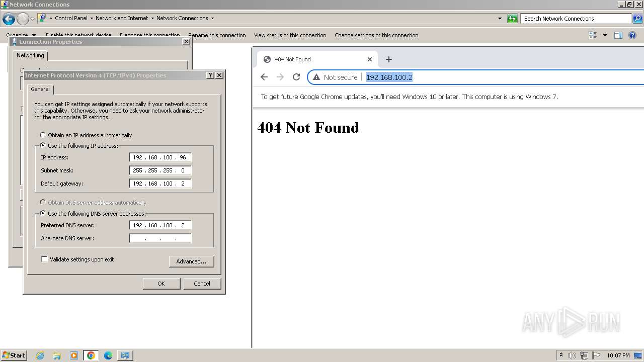Open Action Center flag icon
The height and width of the screenshot is (362, 644).
596,355
